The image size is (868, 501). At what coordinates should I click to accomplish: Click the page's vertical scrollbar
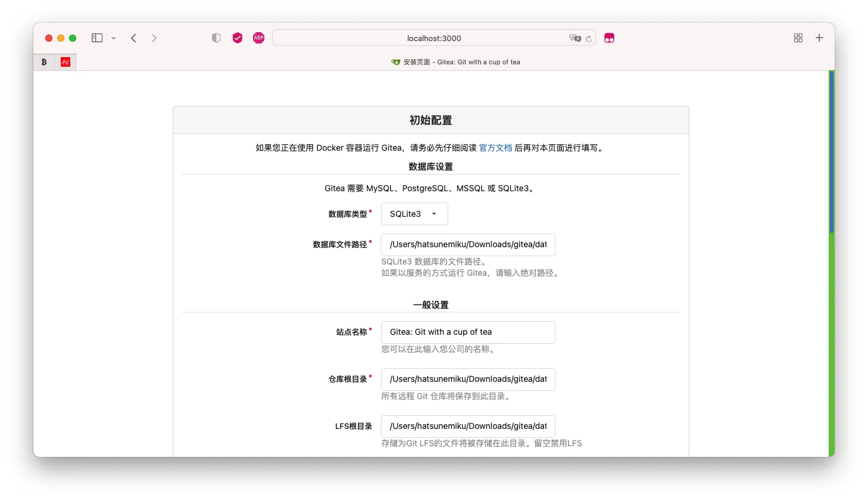(832, 153)
